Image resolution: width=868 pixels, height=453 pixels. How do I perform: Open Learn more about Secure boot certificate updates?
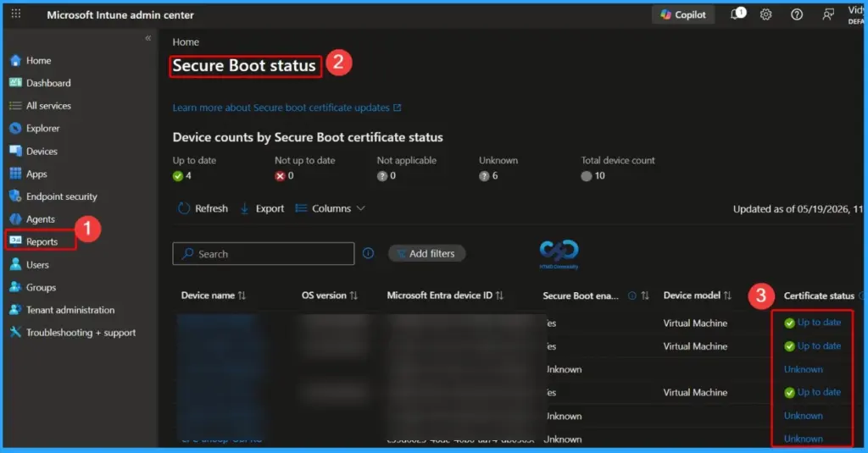[281, 108]
